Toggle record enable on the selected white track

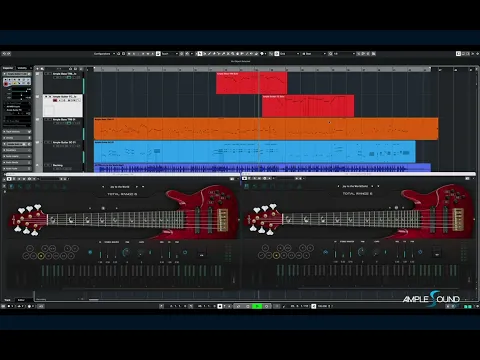tap(55, 100)
